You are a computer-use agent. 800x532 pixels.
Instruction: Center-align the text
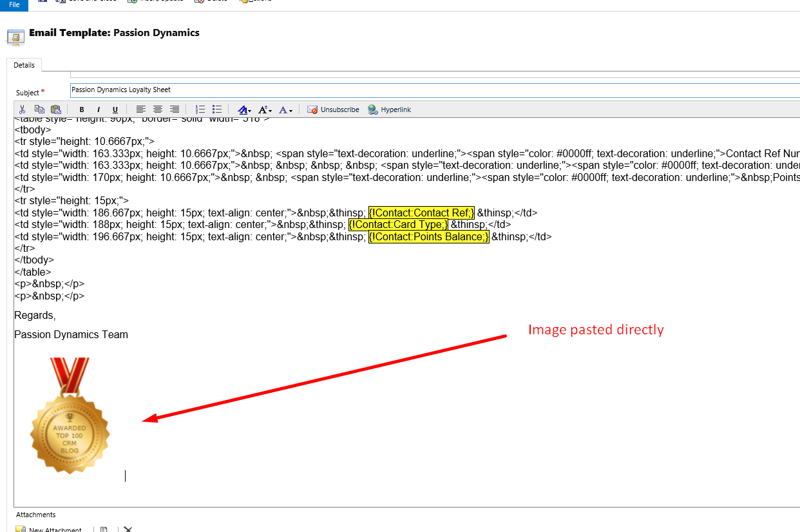point(157,109)
